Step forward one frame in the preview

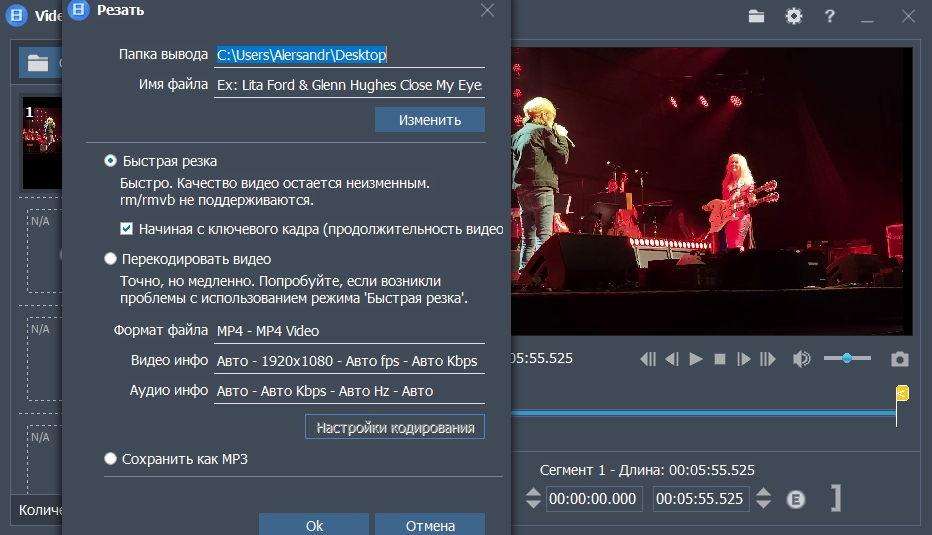point(744,359)
